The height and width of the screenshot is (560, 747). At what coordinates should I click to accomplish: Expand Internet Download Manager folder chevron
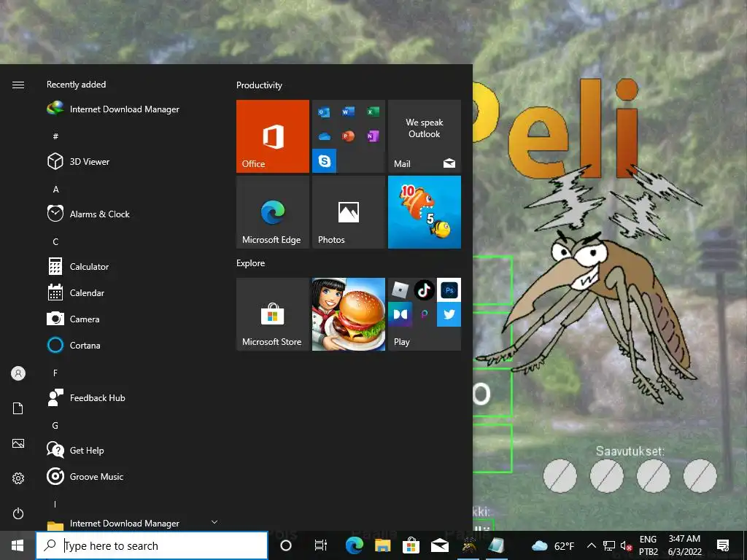point(214,522)
